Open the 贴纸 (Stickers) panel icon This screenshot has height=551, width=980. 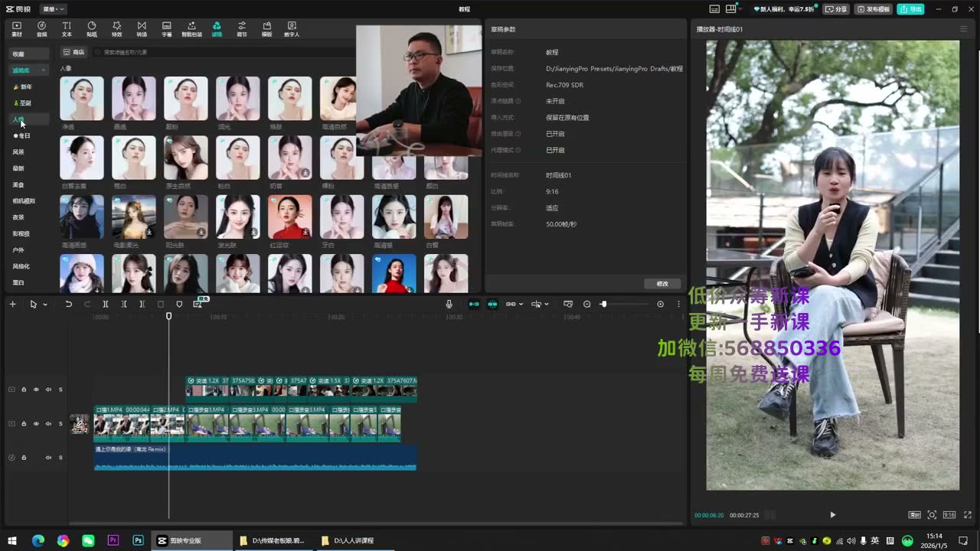coord(92,29)
